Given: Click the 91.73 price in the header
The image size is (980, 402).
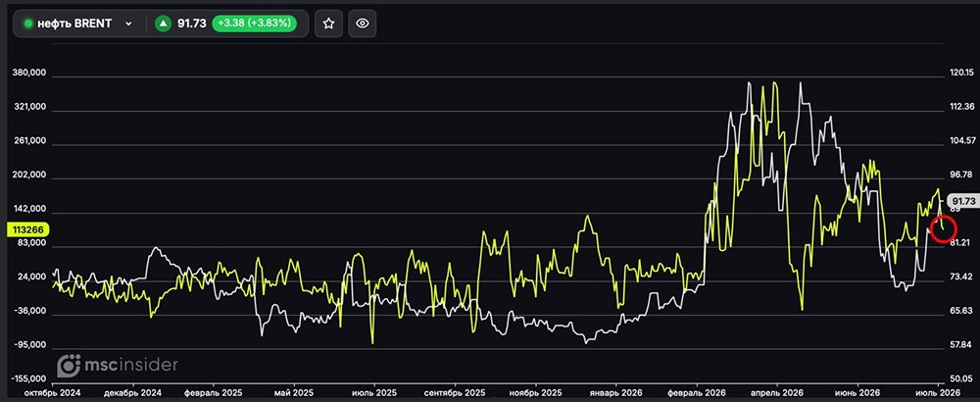Looking at the screenshot, I should tap(191, 24).
